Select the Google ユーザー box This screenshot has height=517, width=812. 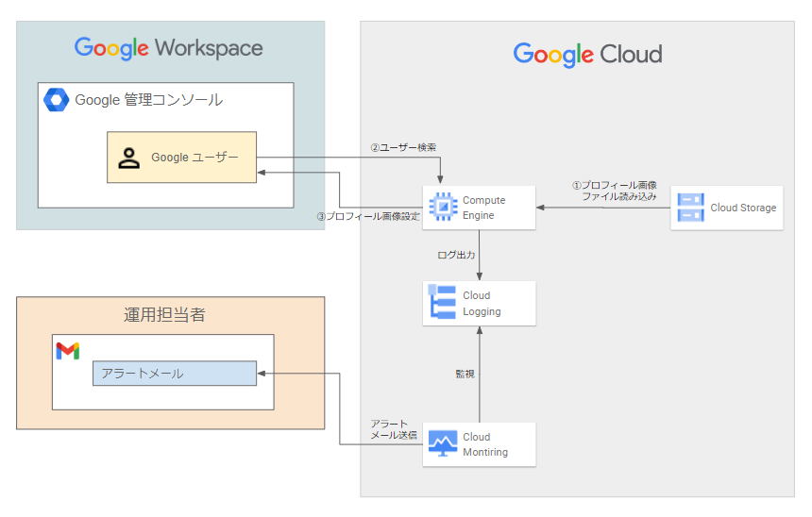[182, 158]
